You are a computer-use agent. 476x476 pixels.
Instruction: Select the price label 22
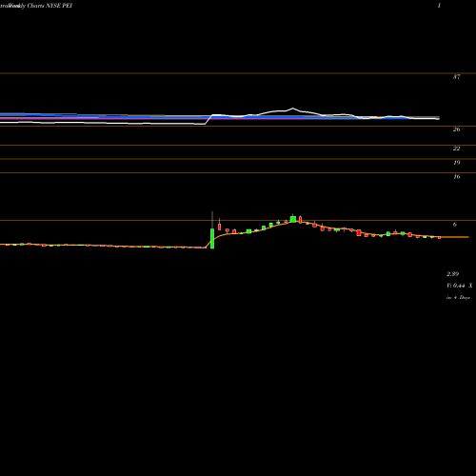click(456, 149)
